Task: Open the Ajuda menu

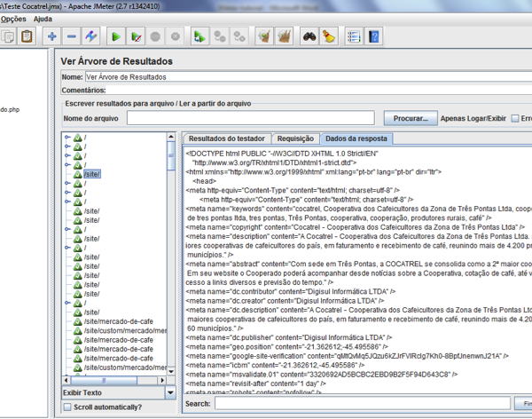Action: (x=43, y=19)
